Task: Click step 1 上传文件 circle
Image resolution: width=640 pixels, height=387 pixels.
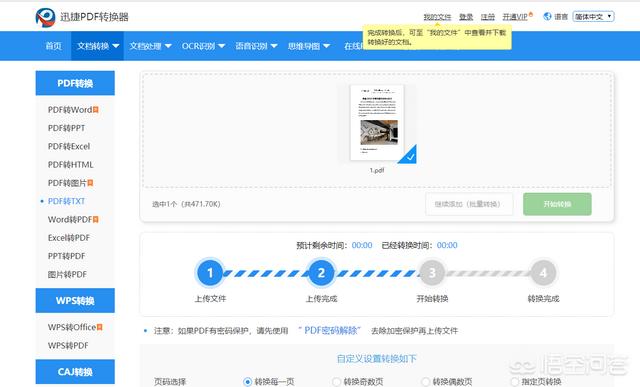Action: pos(210,273)
